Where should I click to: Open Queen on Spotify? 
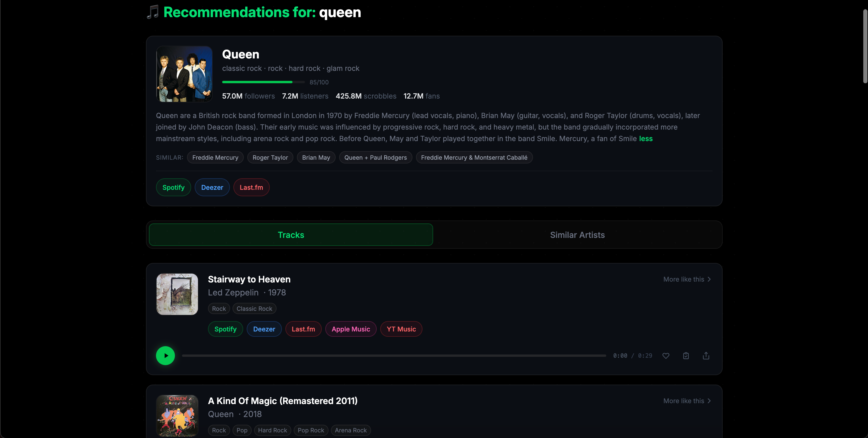pyautogui.click(x=173, y=187)
